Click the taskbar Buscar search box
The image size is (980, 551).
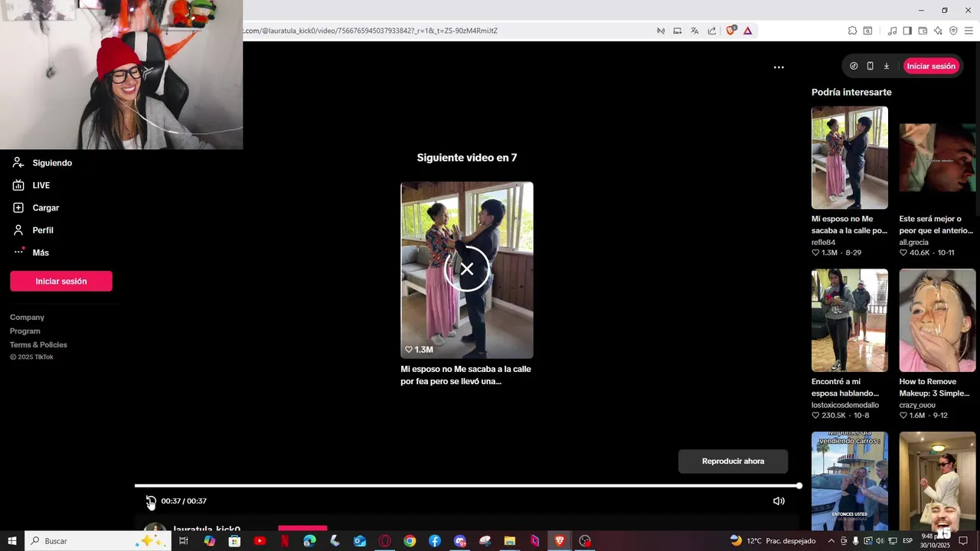pyautogui.click(x=97, y=541)
